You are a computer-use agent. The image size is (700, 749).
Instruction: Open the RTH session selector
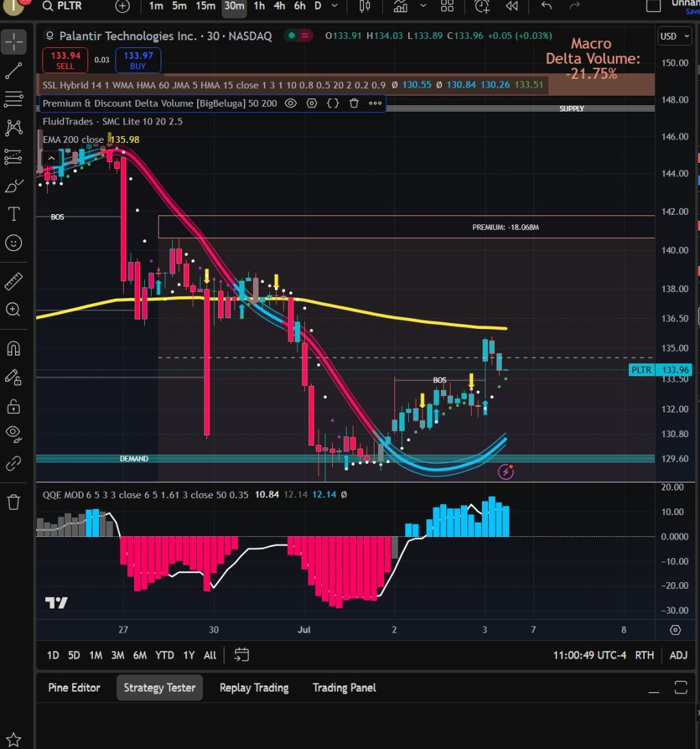click(x=644, y=655)
